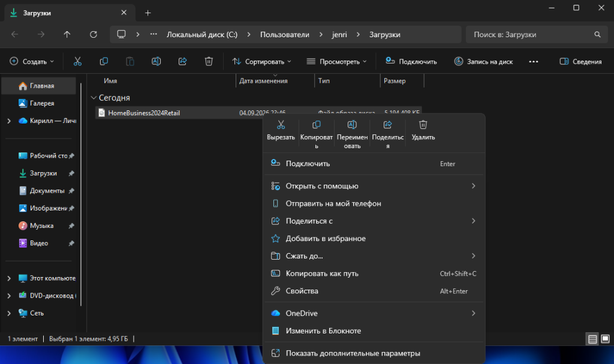The height and width of the screenshot is (364, 614).
Task: Click Удалить icon in context menu
Action: pyautogui.click(x=423, y=125)
